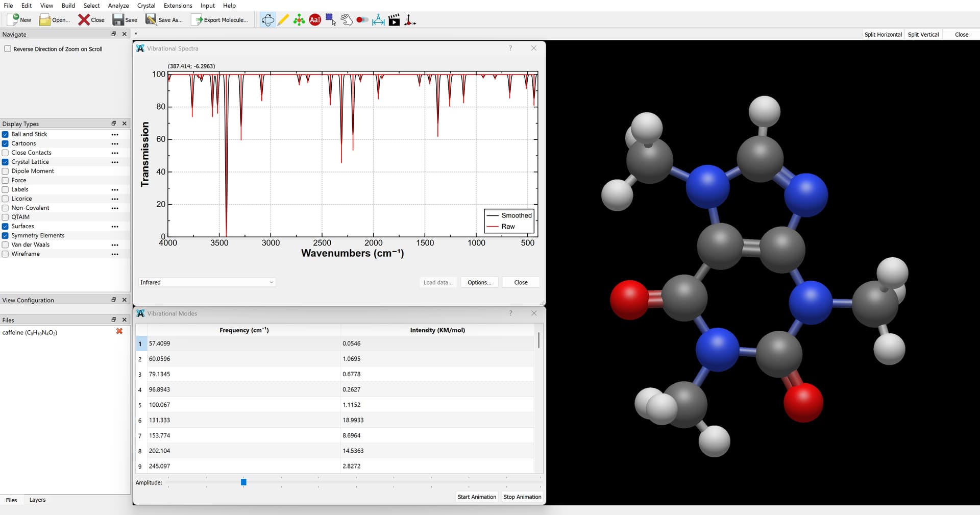
Task: Check Reverse Direction of Zoom on Scroll
Action: tap(8, 49)
